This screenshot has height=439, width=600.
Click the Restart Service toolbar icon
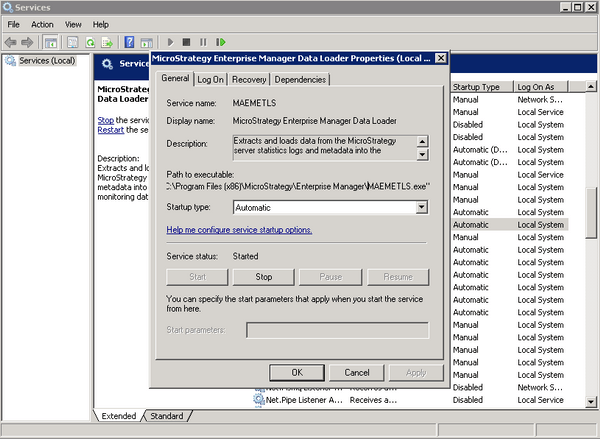[x=220, y=42]
